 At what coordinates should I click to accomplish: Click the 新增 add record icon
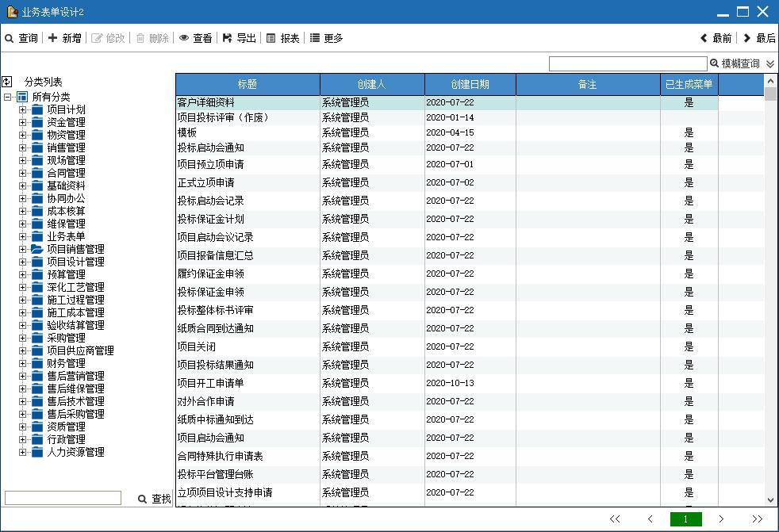tap(52, 38)
